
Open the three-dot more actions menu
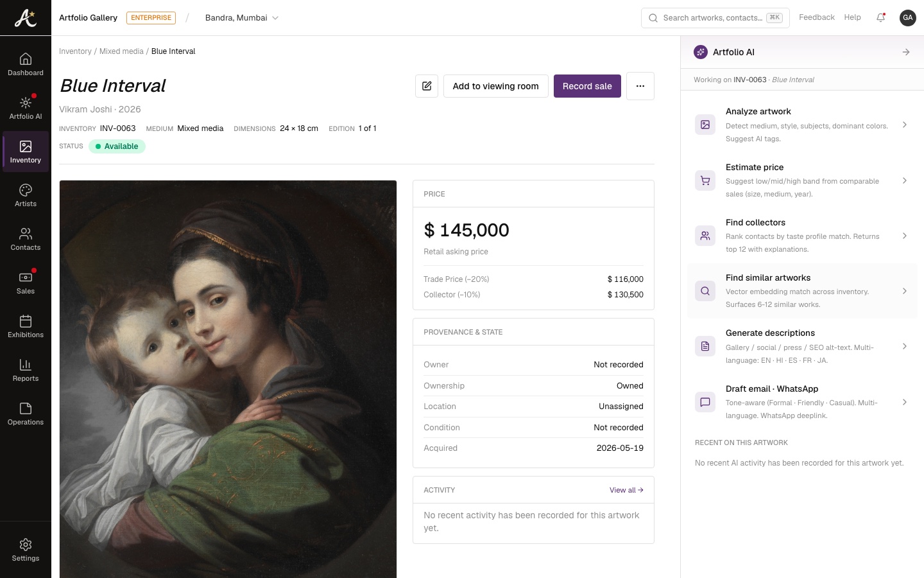click(640, 86)
